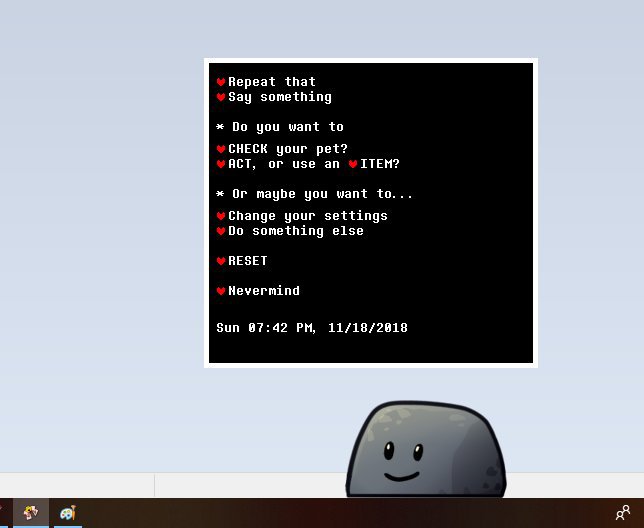
Task: Open the Paint app in taskbar
Action: (x=68, y=513)
